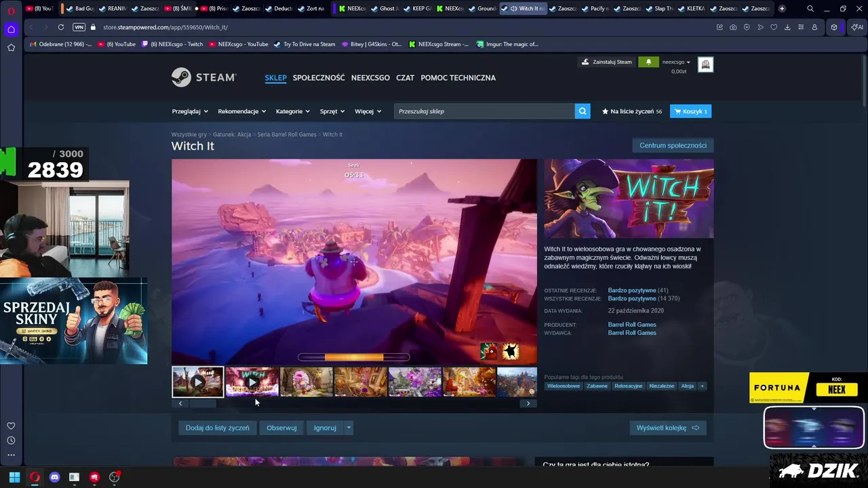Click the VPN badge in address bar
868x488 pixels.
[x=79, y=27]
